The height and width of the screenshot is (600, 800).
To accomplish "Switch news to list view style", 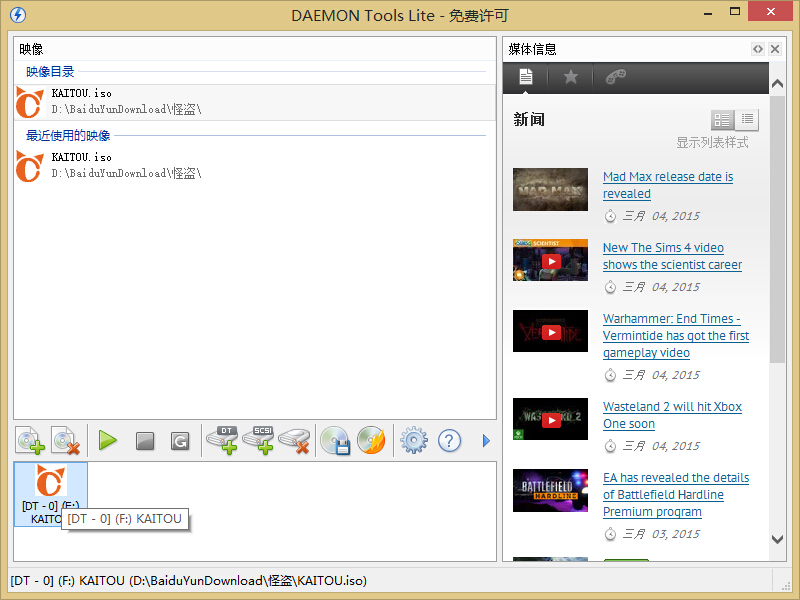I will click(747, 120).
